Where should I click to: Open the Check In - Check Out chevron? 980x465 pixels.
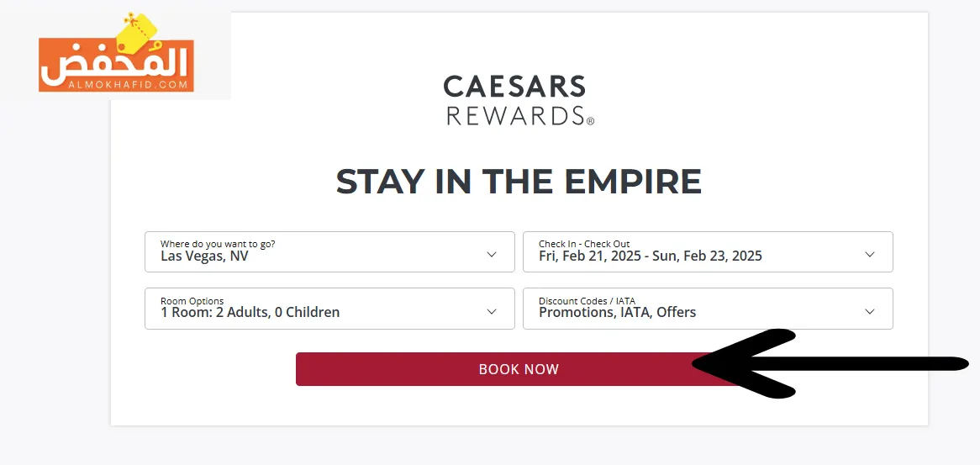tap(869, 255)
